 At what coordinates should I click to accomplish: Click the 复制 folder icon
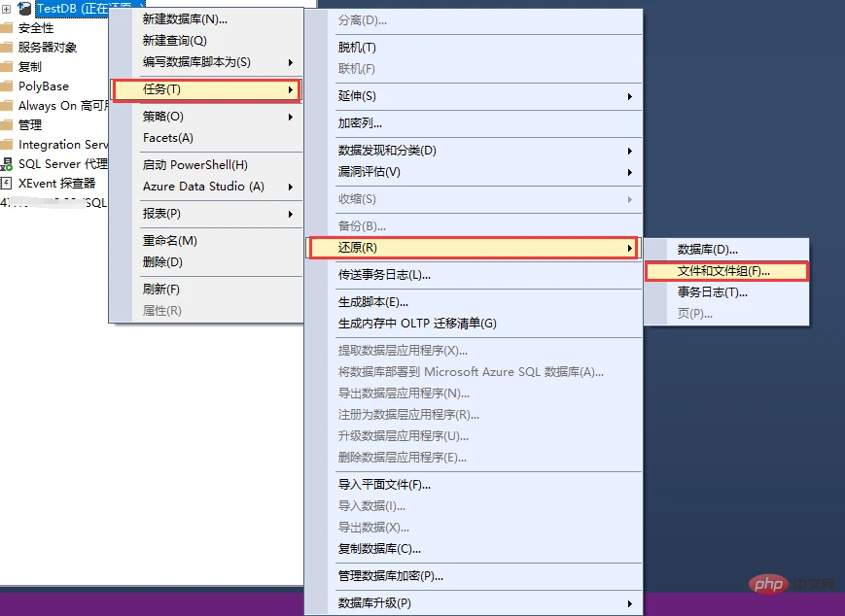click(6, 67)
